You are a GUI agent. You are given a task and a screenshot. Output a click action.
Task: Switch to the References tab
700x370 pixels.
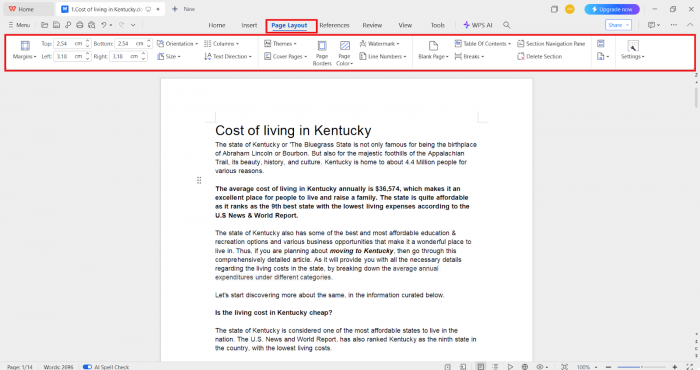tap(334, 25)
